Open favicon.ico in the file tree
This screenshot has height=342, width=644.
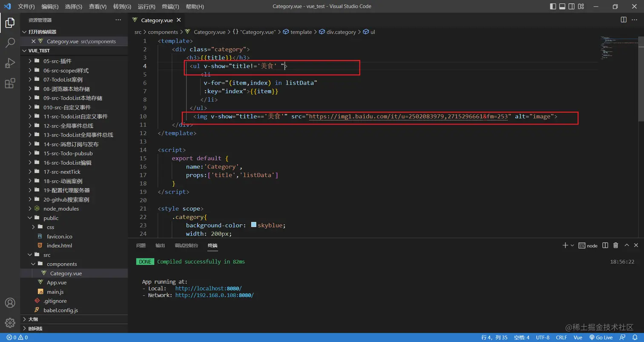click(x=60, y=236)
